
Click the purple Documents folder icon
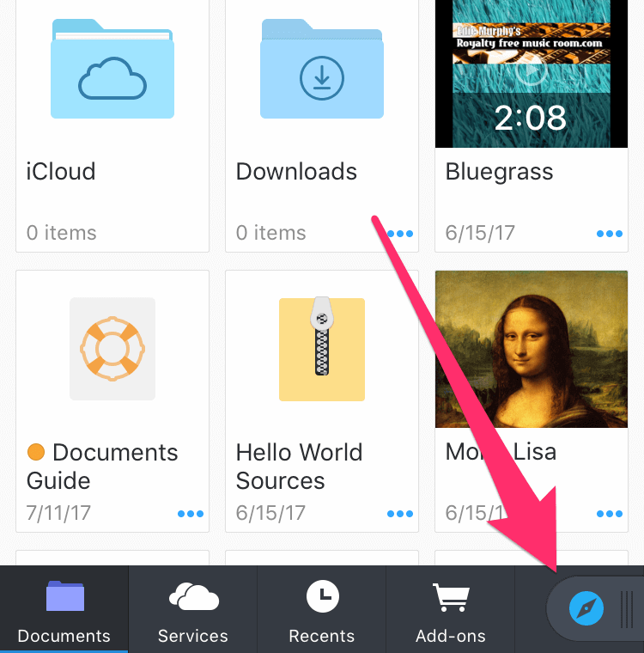[65, 596]
